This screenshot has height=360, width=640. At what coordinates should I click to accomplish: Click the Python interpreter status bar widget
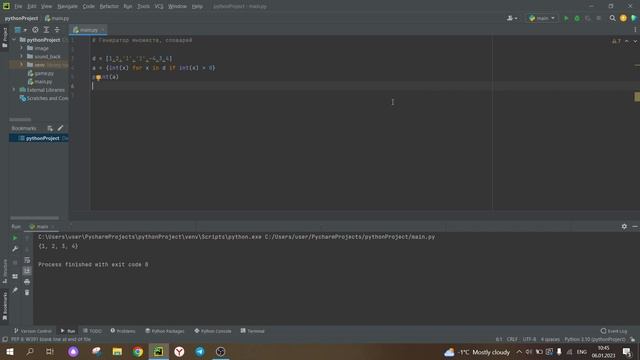pyautogui.click(x=595, y=340)
